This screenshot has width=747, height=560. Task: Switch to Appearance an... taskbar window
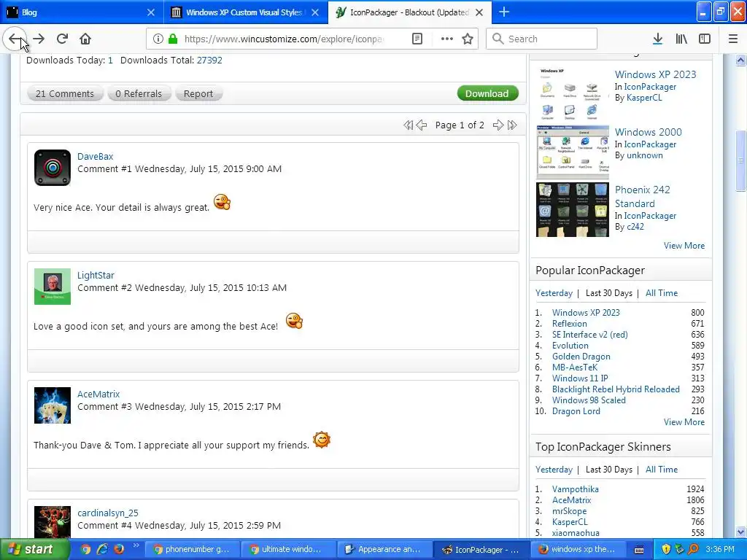pos(384,550)
